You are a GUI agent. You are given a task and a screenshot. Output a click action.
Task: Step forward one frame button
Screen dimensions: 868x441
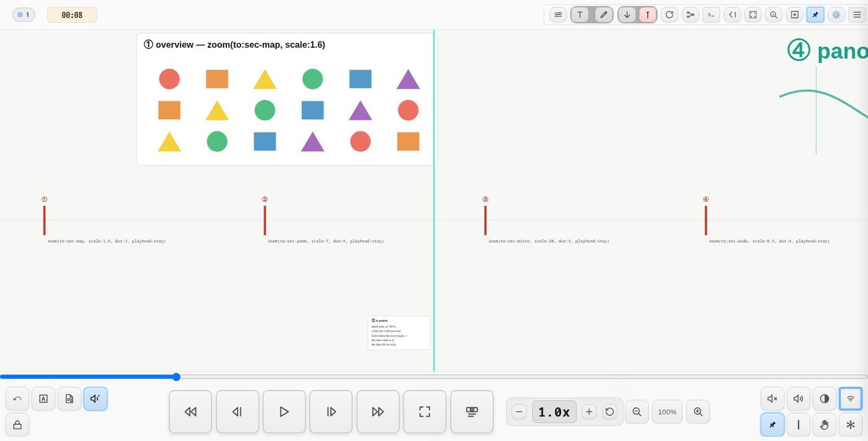pyautogui.click(x=331, y=412)
